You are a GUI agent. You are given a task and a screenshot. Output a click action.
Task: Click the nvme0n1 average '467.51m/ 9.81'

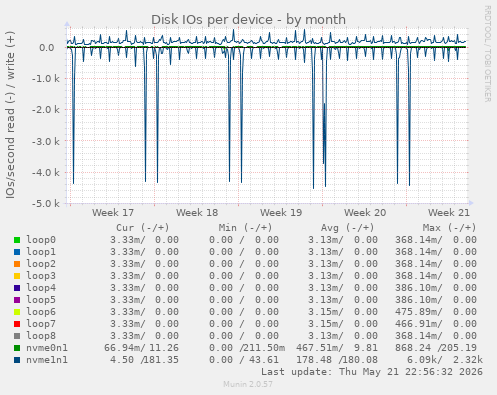pos(337,348)
